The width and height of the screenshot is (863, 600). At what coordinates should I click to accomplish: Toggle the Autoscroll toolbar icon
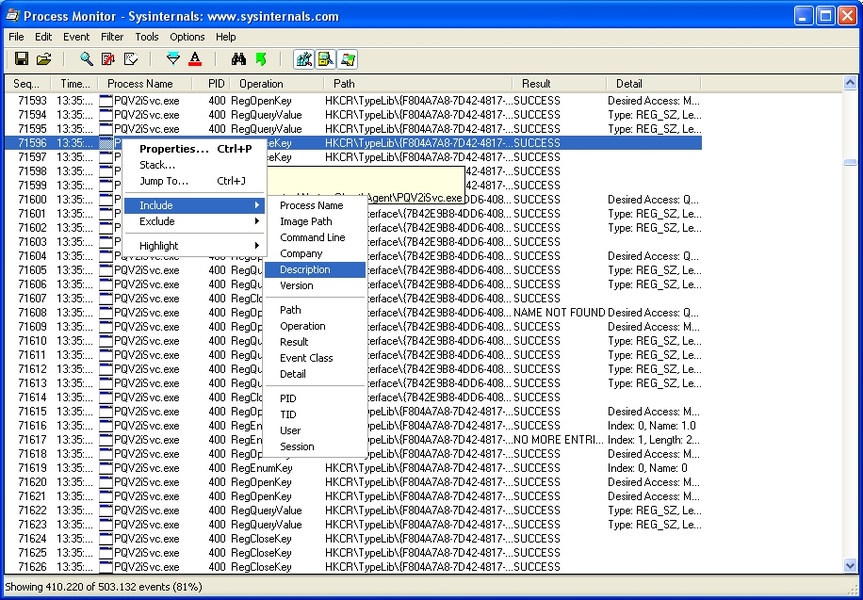[x=108, y=59]
